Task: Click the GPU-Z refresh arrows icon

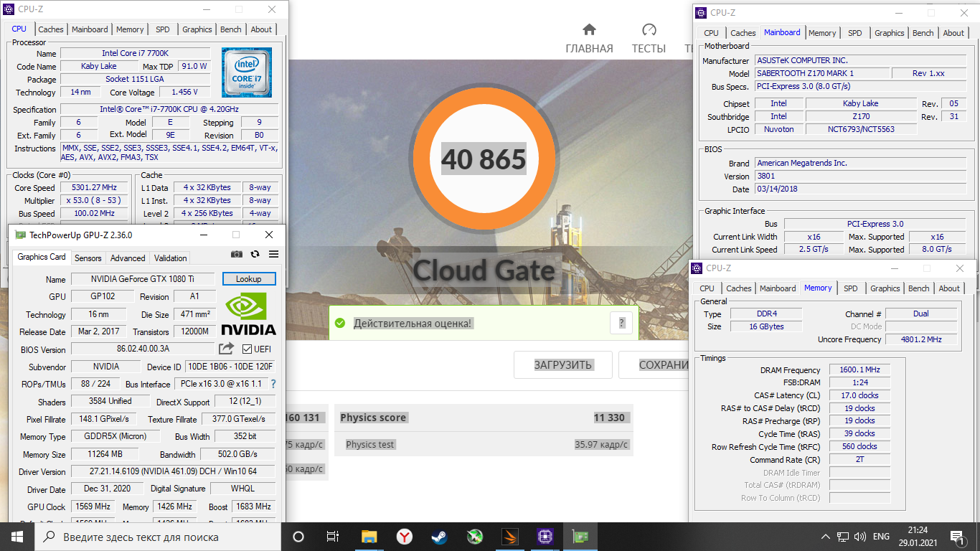Action: [255, 254]
